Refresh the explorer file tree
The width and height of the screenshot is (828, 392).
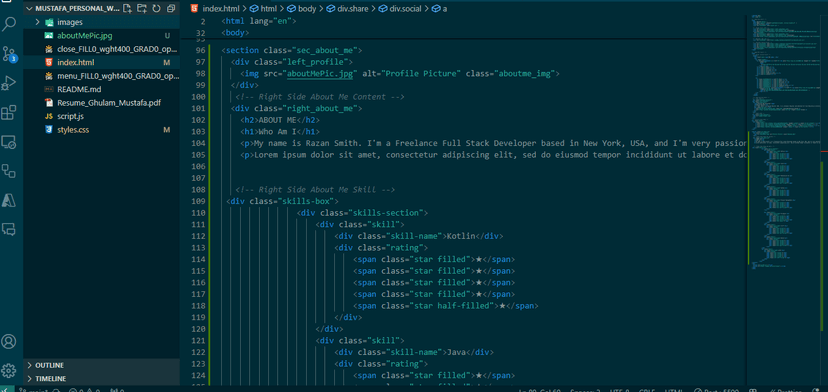pyautogui.click(x=156, y=8)
